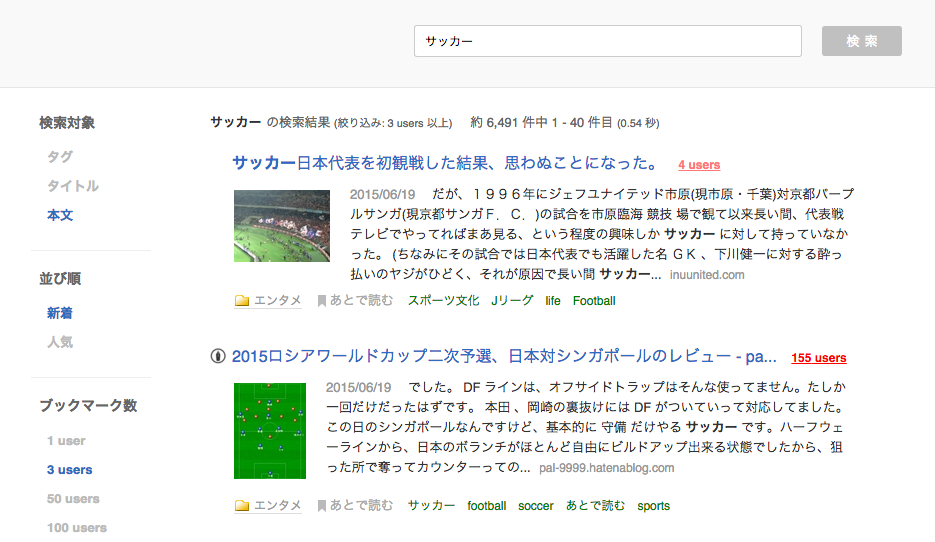Open the lowercase football tag
Image resolution: width=935 pixels, height=542 pixels.
(487, 506)
